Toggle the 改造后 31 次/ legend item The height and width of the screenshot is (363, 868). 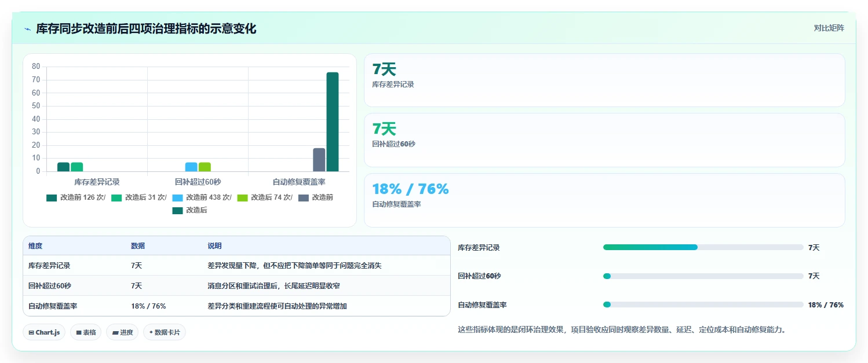[x=139, y=197]
